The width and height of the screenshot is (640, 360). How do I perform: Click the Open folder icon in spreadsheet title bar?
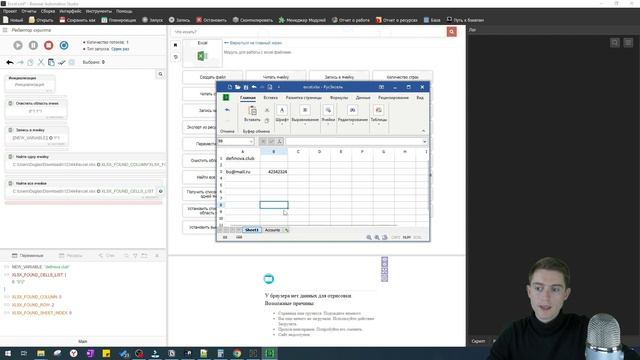click(x=238, y=87)
